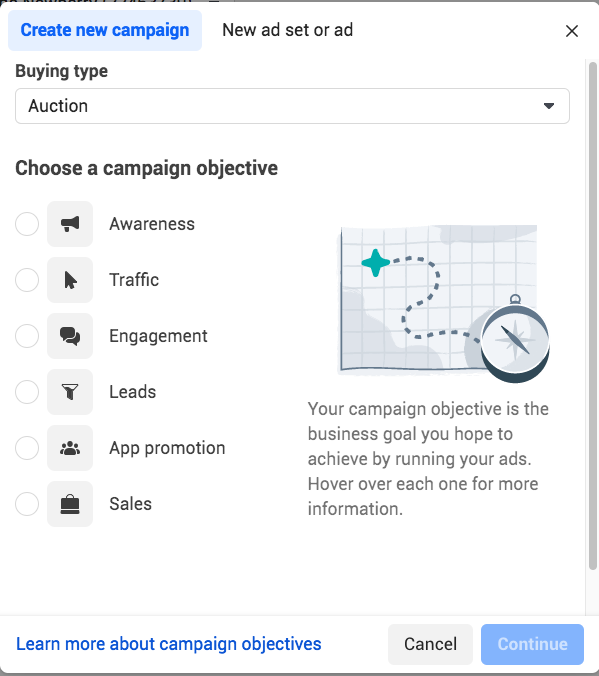This screenshot has width=599, height=676.
Task: Click the Buying type dropdown arrow
Action: pyautogui.click(x=549, y=106)
